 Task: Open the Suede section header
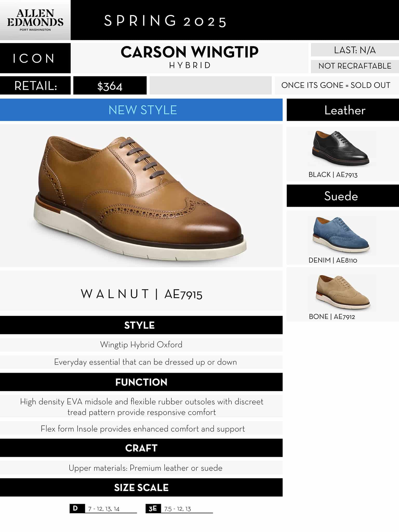point(343,196)
